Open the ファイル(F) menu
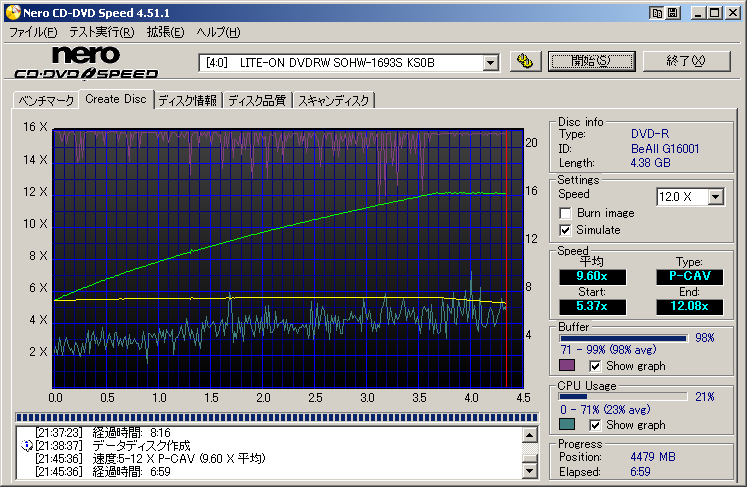The image size is (747, 487). [33, 32]
